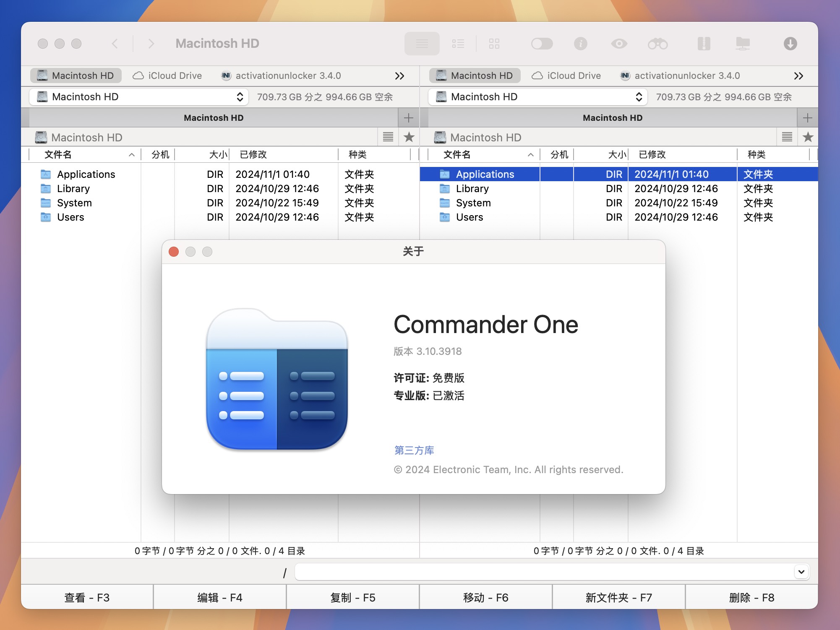This screenshot has height=630, width=840.
Task: Click 查看 - F3 button
Action: pos(87,597)
